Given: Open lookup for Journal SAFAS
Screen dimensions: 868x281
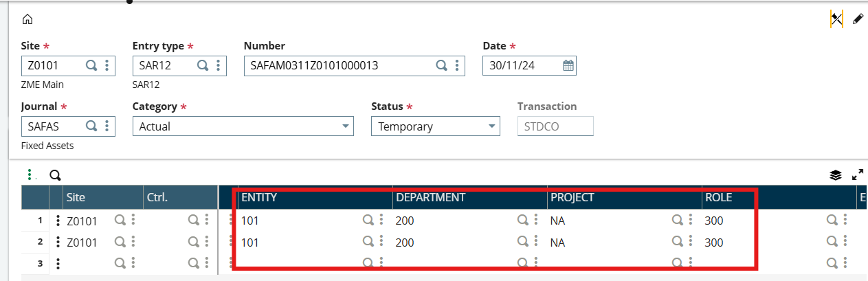Looking at the screenshot, I should pos(91,126).
